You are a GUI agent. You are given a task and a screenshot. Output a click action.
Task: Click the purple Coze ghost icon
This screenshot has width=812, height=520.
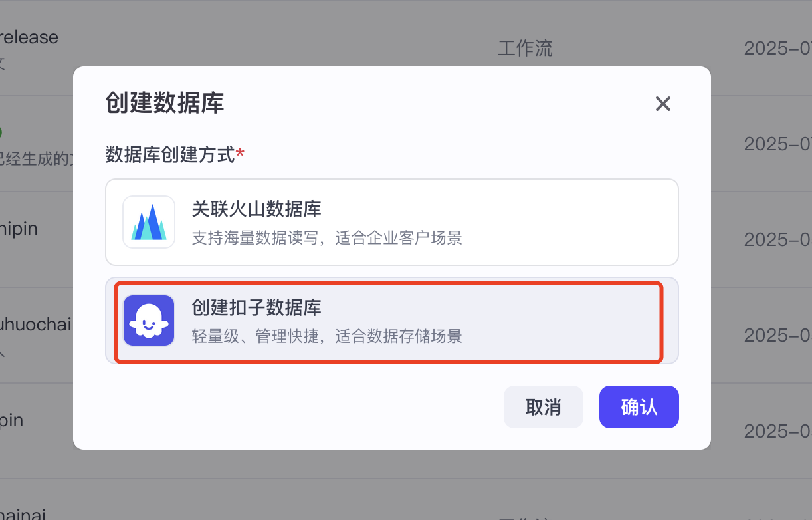(149, 321)
